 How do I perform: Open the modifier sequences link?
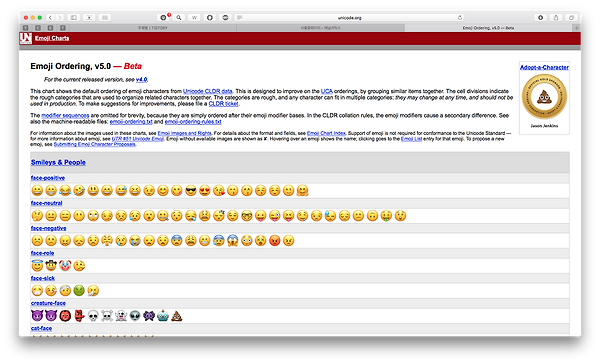click(65, 115)
